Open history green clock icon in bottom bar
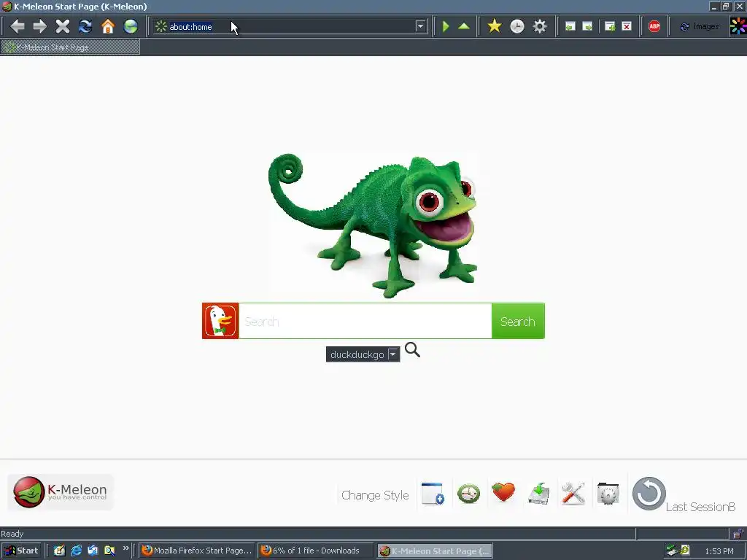 click(x=468, y=494)
